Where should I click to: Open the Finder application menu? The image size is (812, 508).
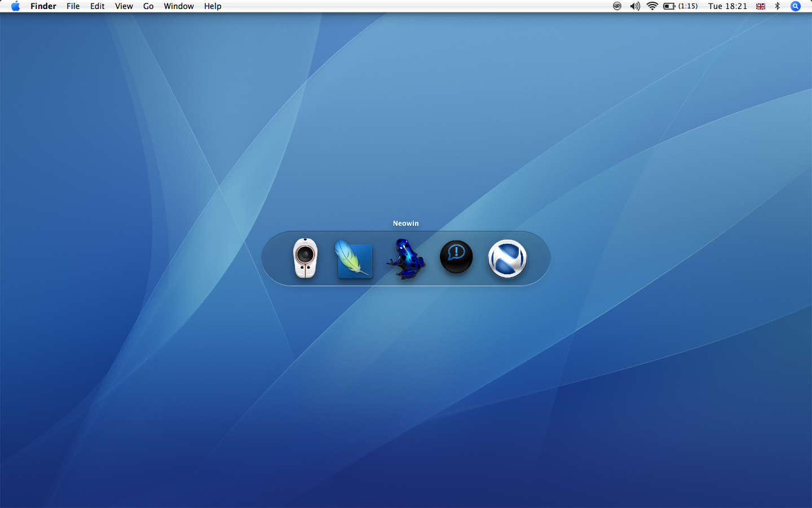pyautogui.click(x=43, y=6)
